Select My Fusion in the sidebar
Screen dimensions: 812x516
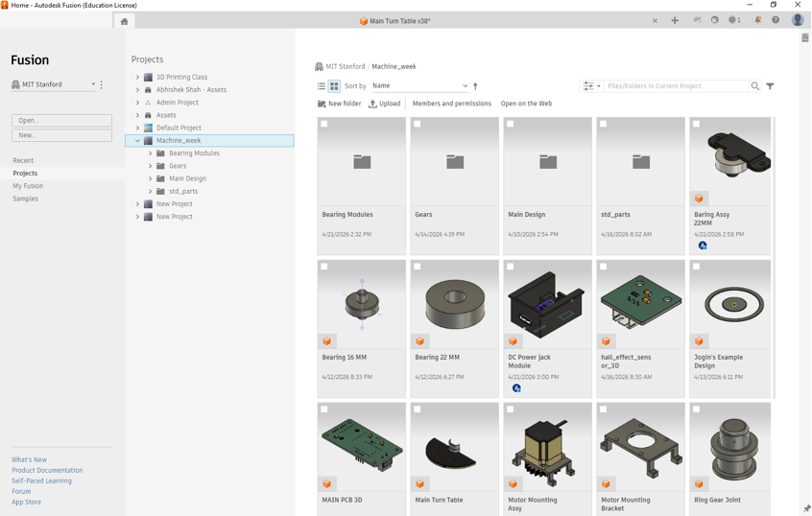tap(28, 186)
